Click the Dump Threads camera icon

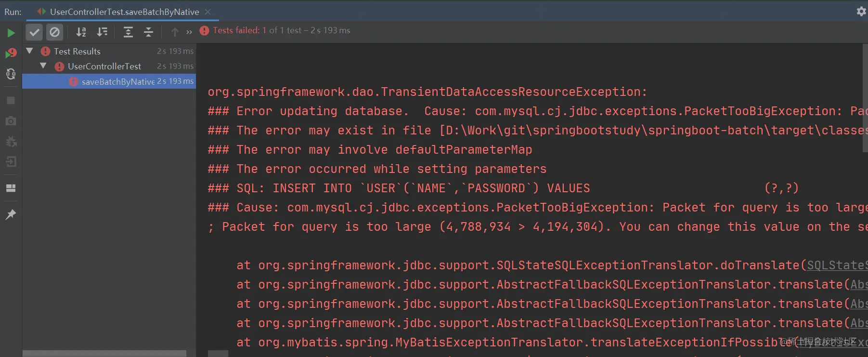click(11, 121)
